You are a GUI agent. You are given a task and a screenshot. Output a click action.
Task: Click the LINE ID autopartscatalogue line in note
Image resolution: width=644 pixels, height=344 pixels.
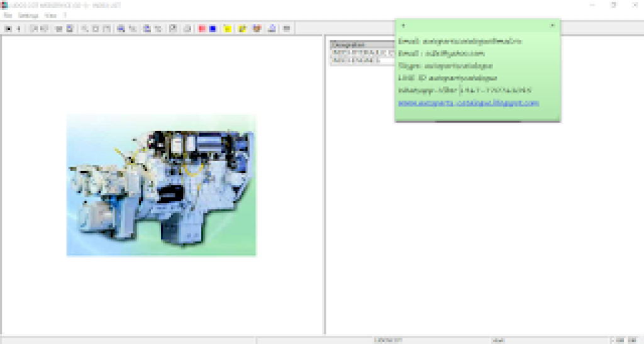(447, 78)
